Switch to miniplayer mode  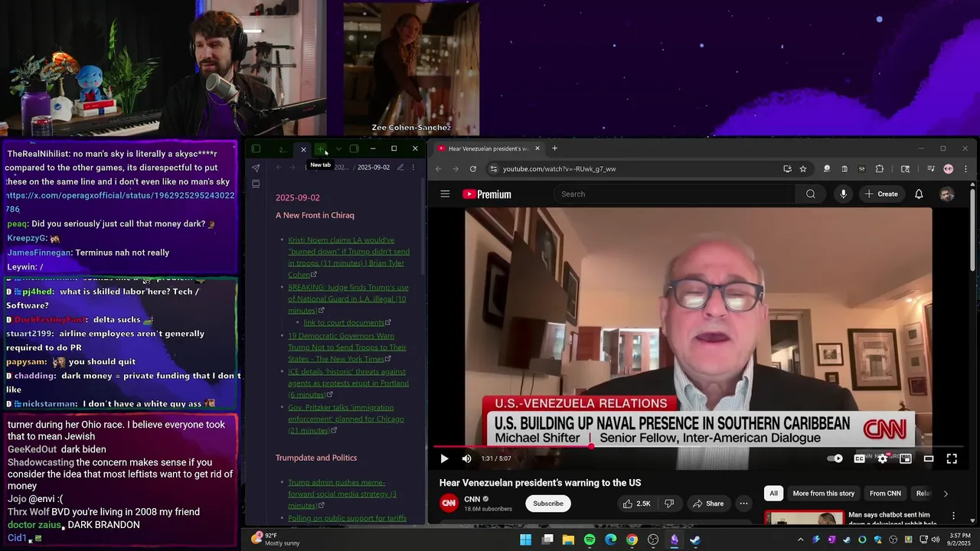click(x=906, y=458)
